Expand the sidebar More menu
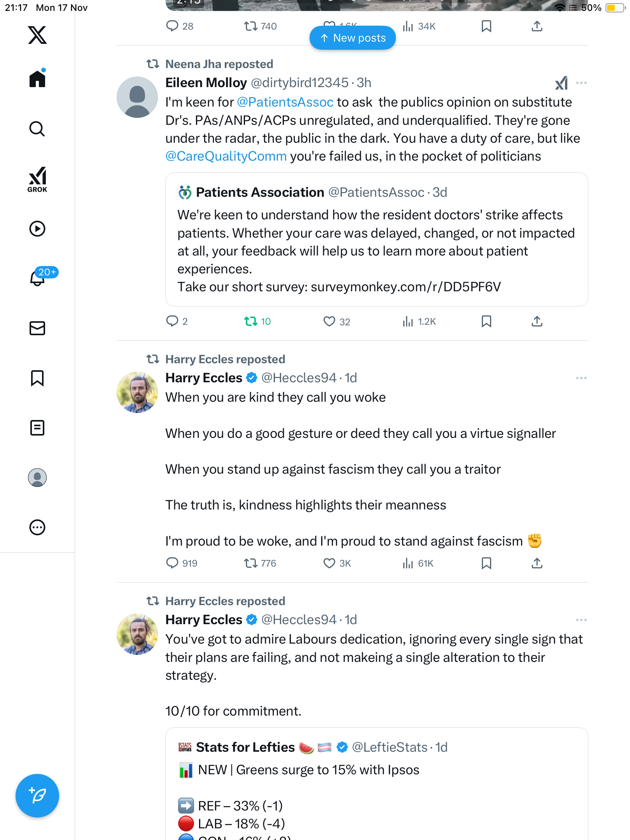The image size is (630, 840). 37,527
